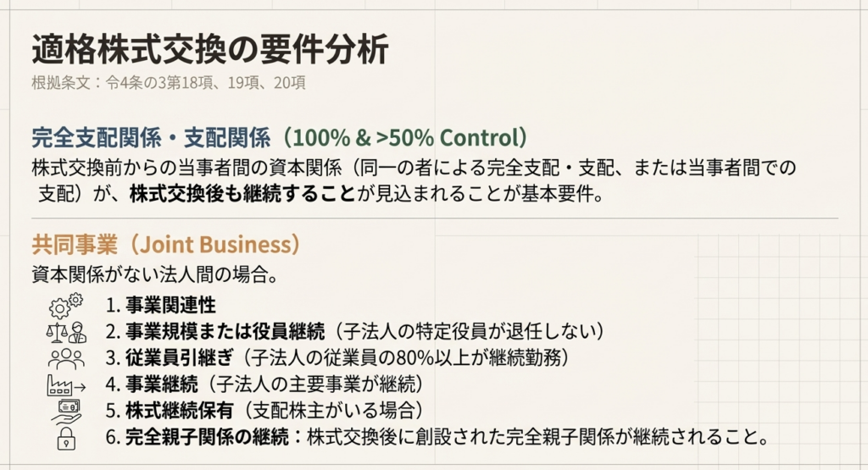Viewport: 868px width, 470px height.
Task: Click the paragraph starting with 株式交換前からの当事者間
Action: (414, 168)
